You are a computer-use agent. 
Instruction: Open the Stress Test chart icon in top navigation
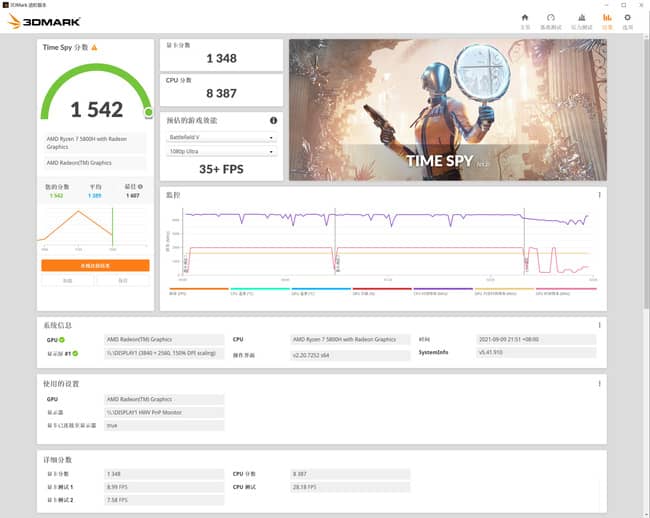coord(582,17)
